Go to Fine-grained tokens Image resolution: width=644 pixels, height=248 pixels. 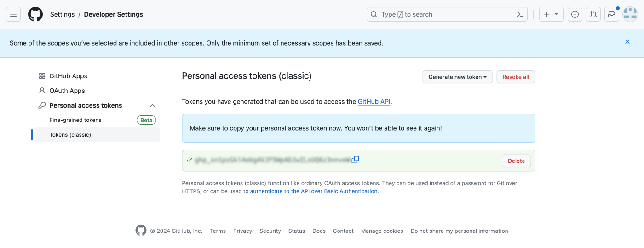(x=75, y=120)
